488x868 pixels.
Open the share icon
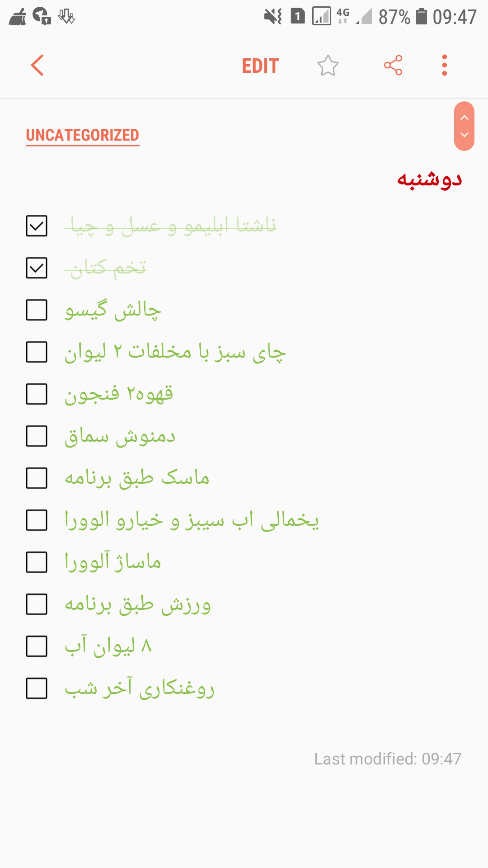[393, 66]
